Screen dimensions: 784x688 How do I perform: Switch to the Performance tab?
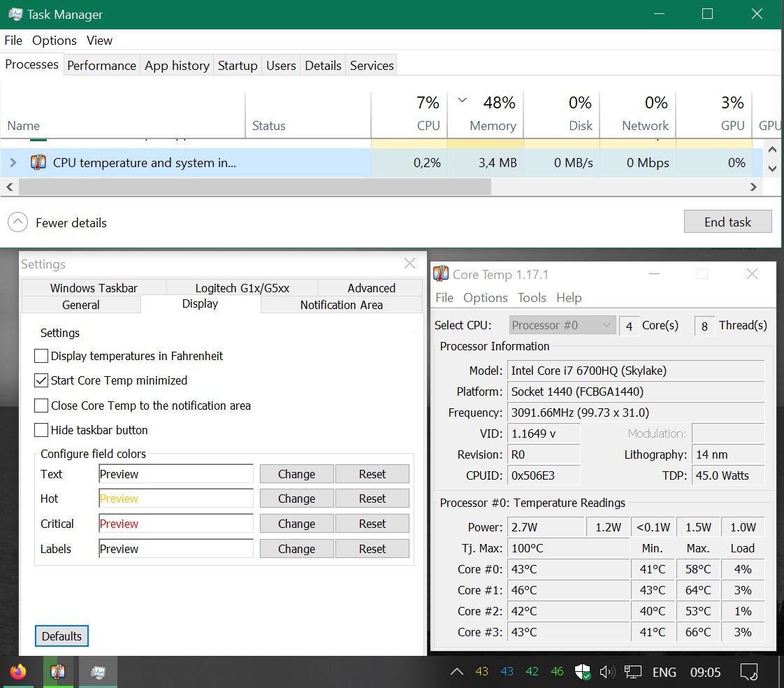pos(101,65)
